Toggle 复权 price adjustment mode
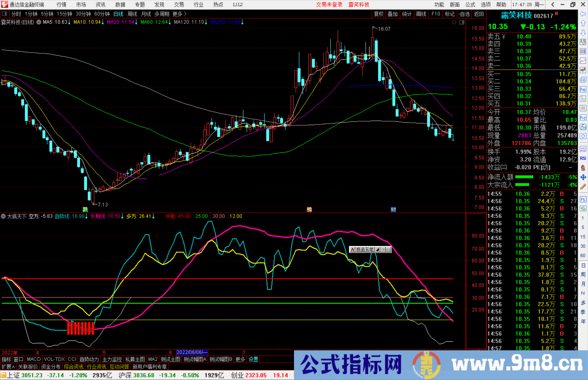The image size is (588, 380). tap(378, 14)
